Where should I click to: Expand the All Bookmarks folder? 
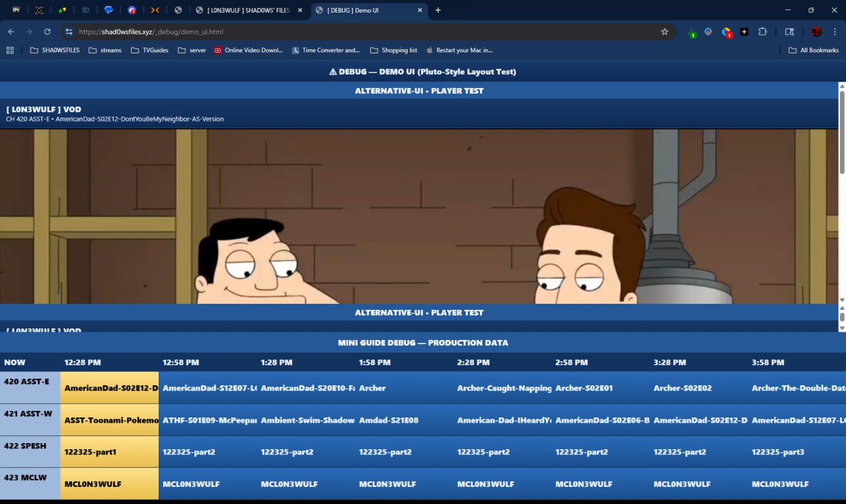[813, 50]
